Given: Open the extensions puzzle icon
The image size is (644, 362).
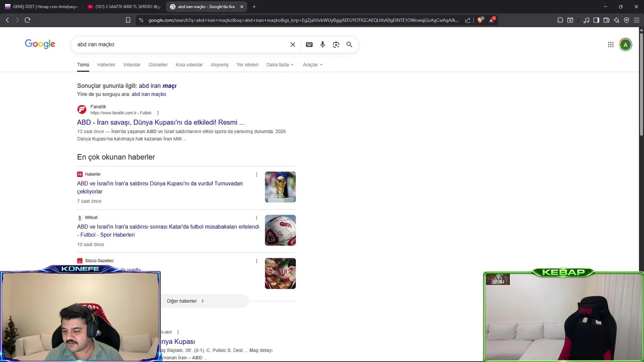Looking at the screenshot, I should 560,20.
